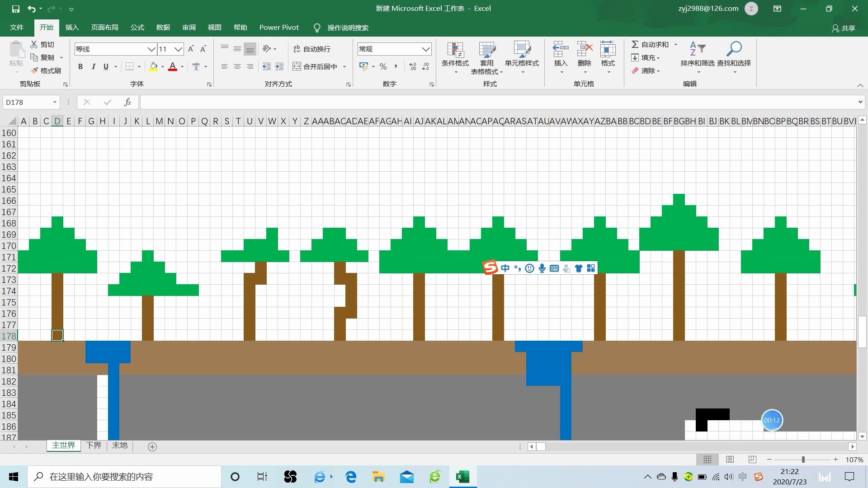This screenshot has width=868, height=488.
Task: Switch Sogou input to English mode
Action: [505, 268]
